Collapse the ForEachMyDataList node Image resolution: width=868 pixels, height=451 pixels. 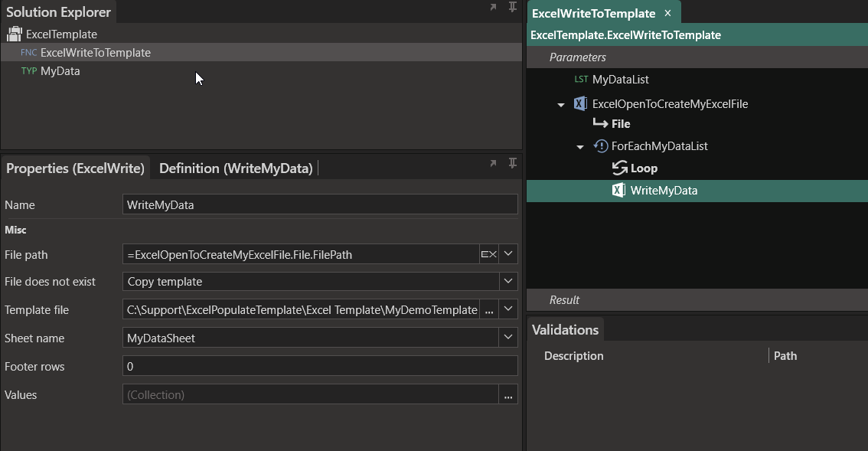tap(580, 147)
